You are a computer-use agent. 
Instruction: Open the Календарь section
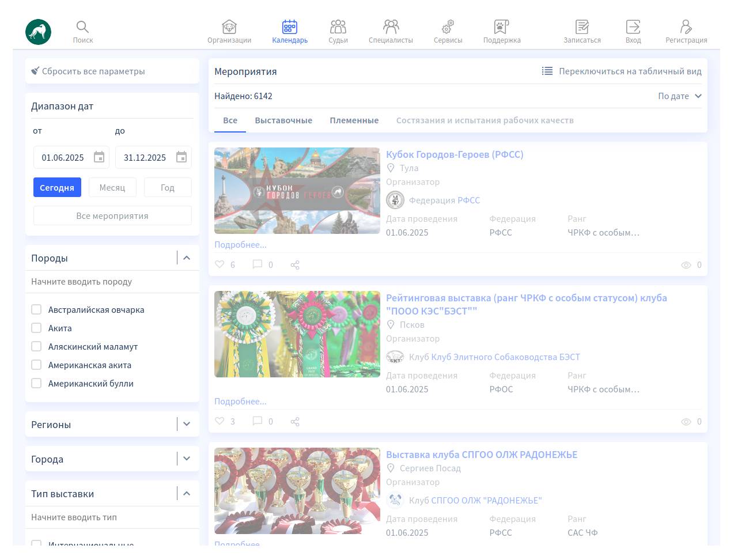[x=290, y=32]
